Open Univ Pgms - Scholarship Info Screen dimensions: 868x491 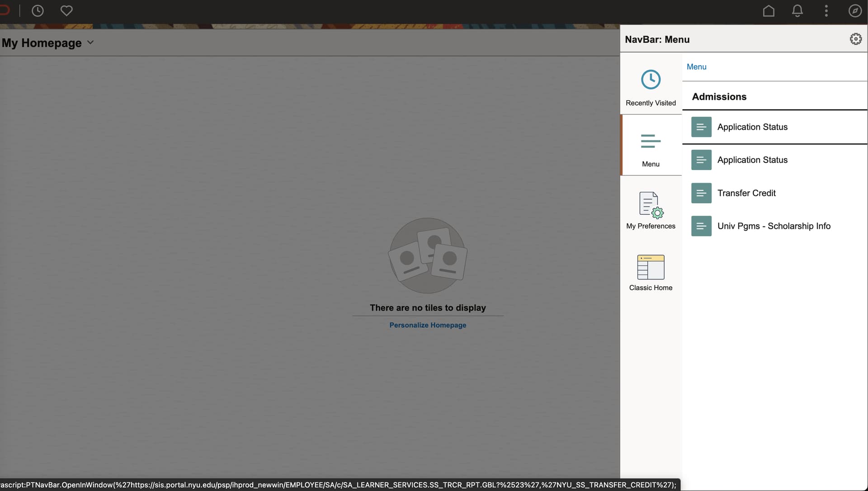click(x=774, y=226)
